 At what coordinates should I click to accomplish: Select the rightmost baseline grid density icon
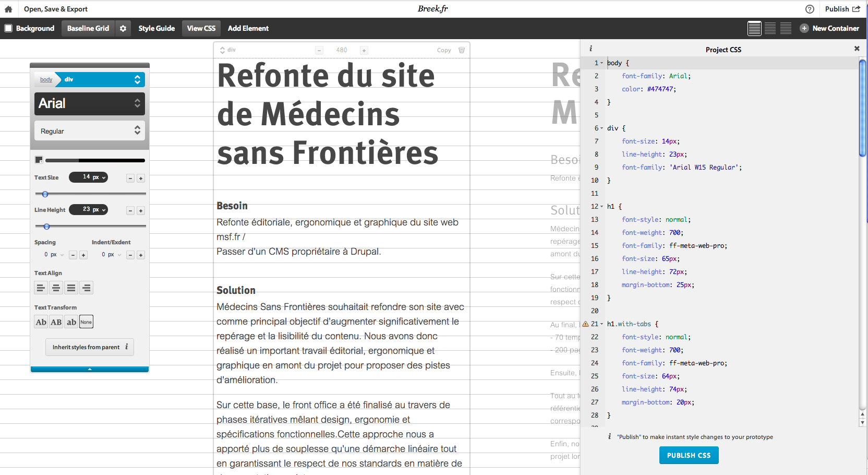tap(786, 28)
